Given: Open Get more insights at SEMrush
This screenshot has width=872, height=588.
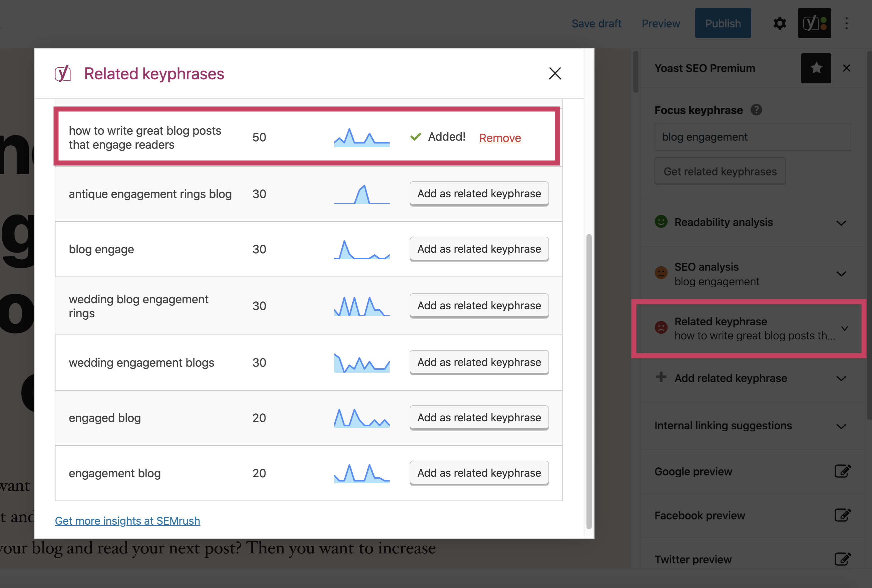Looking at the screenshot, I should click(127, 521).
